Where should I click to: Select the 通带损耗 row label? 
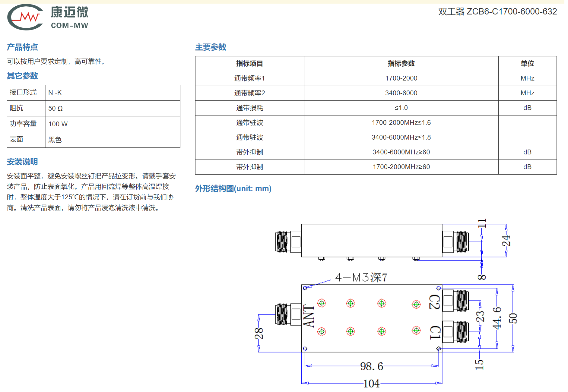[x=249, y=108]
